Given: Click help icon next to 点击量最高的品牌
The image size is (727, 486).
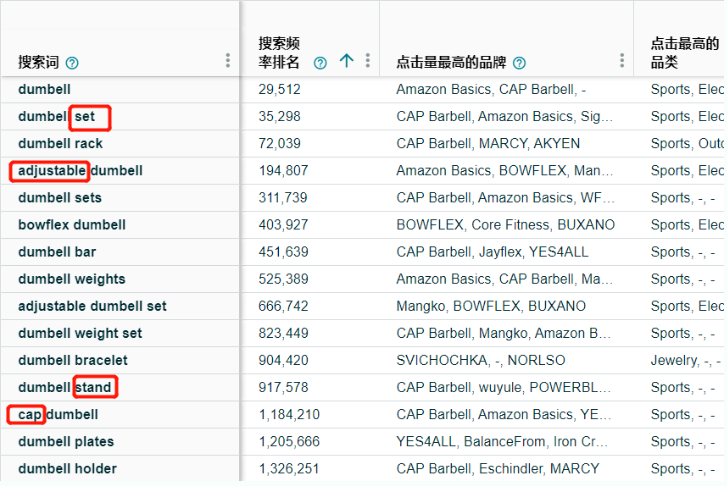Looking at the screenshot, I should coord(519,62).
